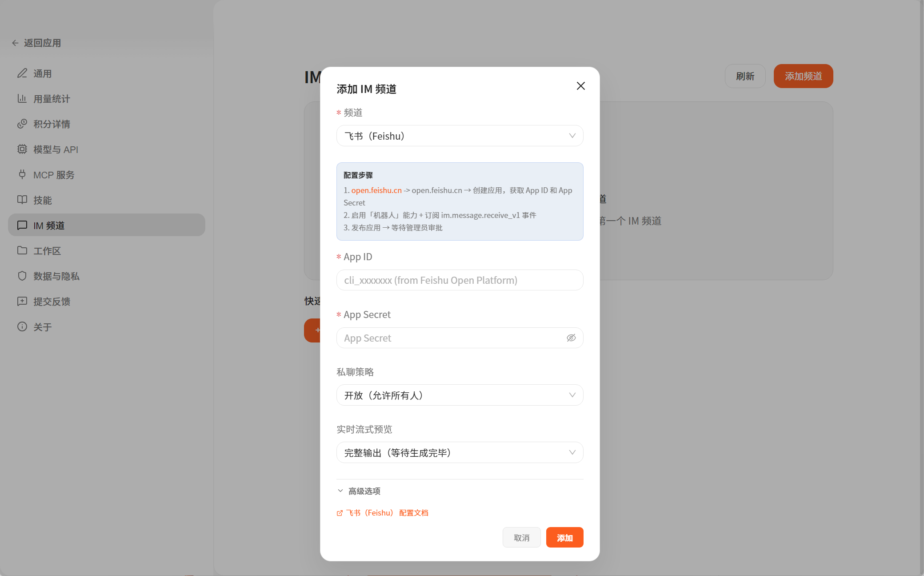This screenshot has width=924, height=576.
Task: Click the info icon next to 关于
Action: click(22, 327)
